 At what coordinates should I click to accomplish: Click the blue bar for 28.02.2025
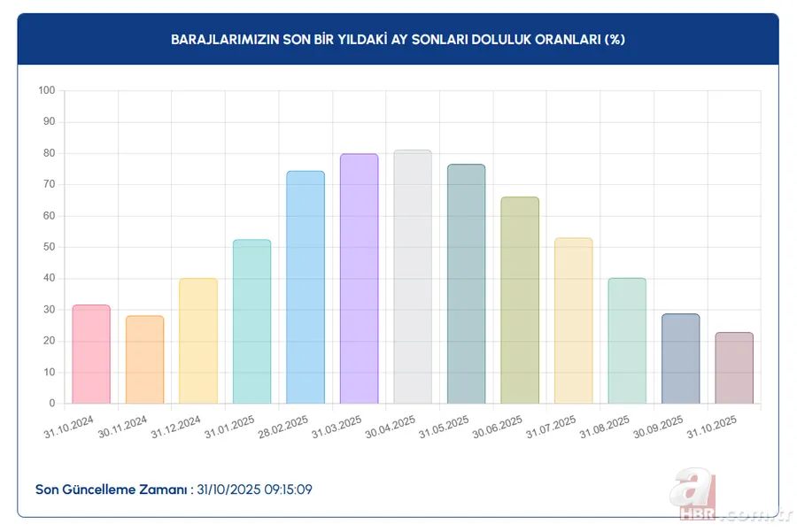(x=306, y=283)
